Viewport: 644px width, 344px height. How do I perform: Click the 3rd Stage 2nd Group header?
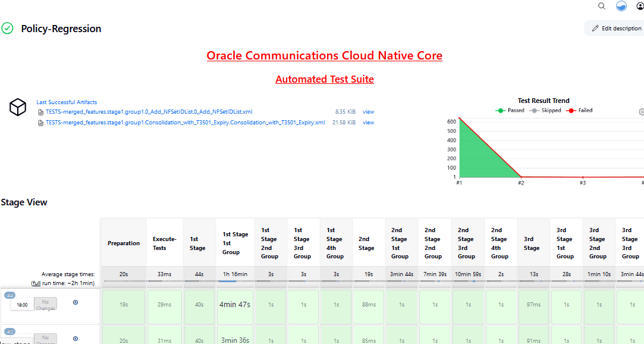(x=599, y=243)
